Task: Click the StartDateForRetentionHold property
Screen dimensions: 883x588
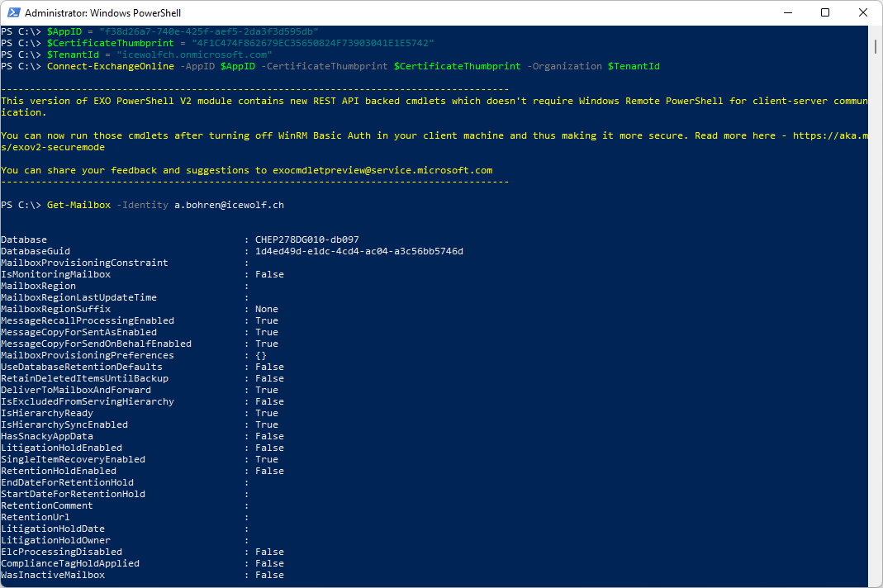Action: (x=74, y=494)
